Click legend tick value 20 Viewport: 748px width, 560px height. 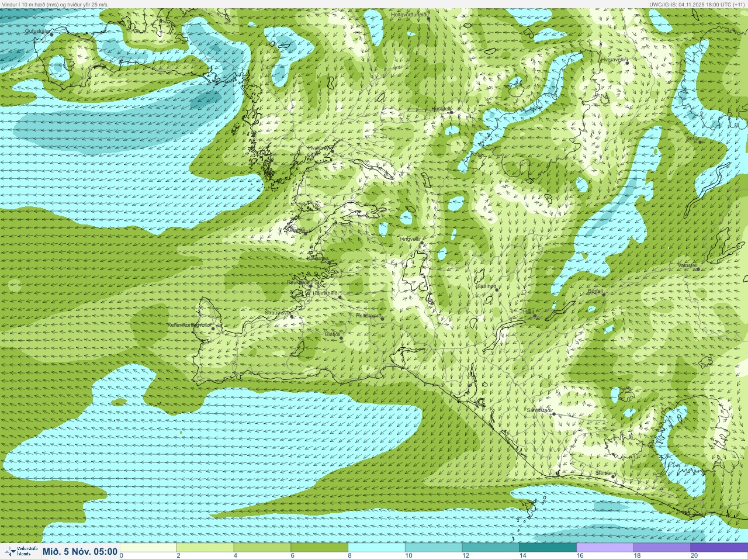tap(694, 556)
